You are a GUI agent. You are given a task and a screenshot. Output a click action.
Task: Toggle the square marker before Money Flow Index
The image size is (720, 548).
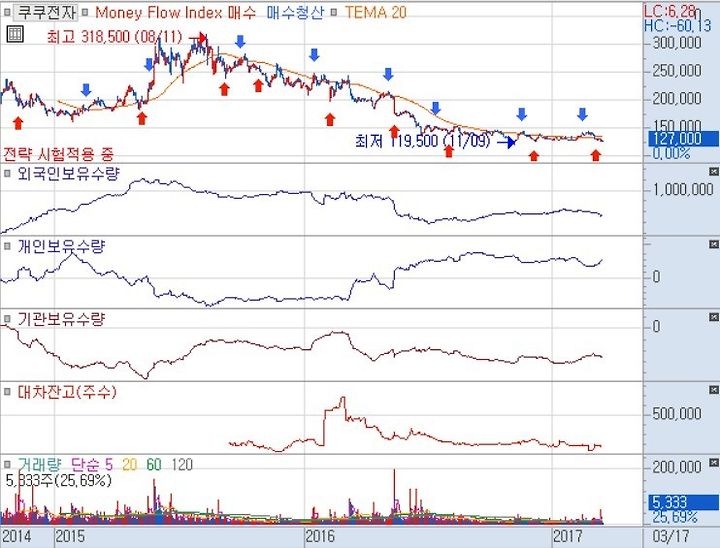85,12
